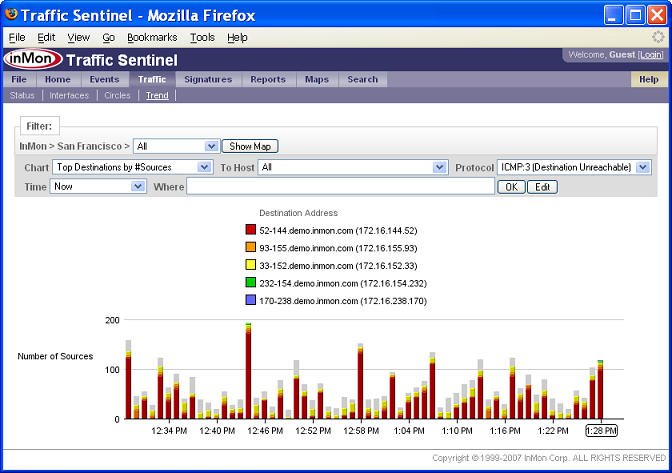Screen dimensions: 672x473
Task: Click the 12:46 PM axis label
Action: 265,431
